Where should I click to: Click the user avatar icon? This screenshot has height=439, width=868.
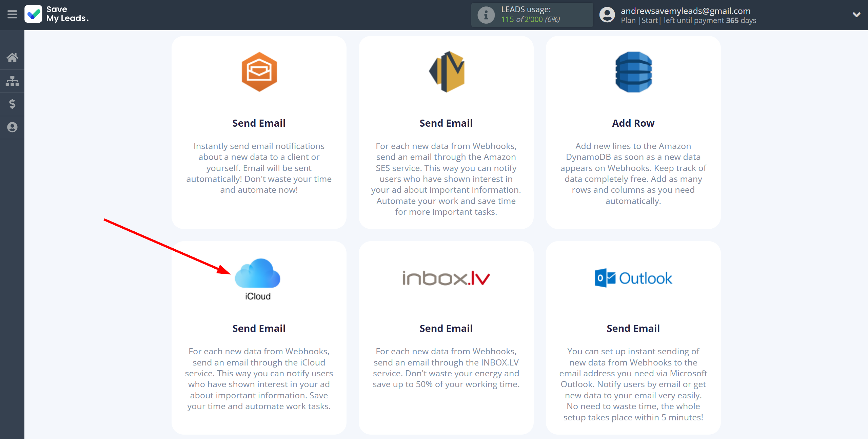[607, 15]
